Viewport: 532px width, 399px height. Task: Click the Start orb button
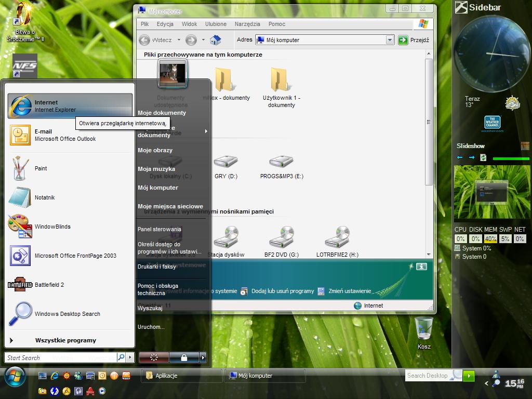click(16, 376)
